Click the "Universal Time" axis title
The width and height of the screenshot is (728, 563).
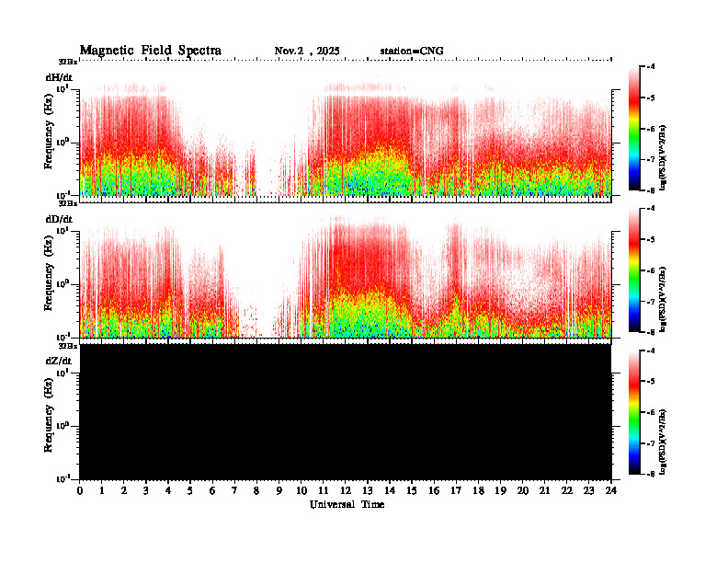(x=347, y=504)
